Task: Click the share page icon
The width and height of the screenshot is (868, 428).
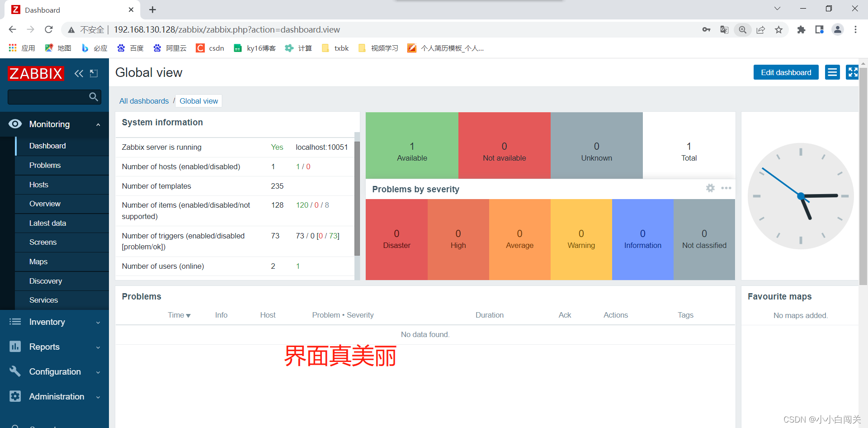Action: 760,29
